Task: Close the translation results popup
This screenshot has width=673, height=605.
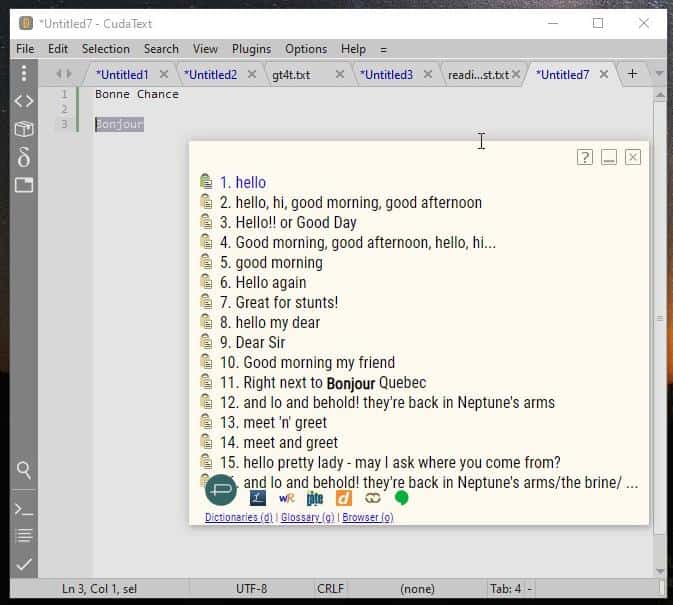Action: point(633,157)
